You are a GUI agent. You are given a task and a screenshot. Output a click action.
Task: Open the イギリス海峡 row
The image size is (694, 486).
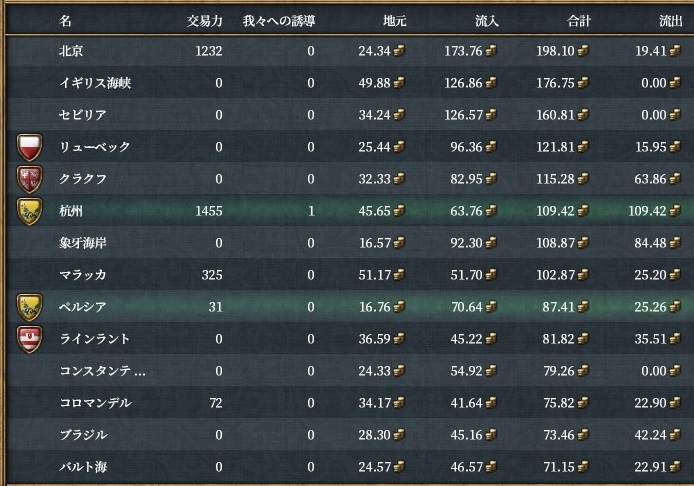point(95,83)
